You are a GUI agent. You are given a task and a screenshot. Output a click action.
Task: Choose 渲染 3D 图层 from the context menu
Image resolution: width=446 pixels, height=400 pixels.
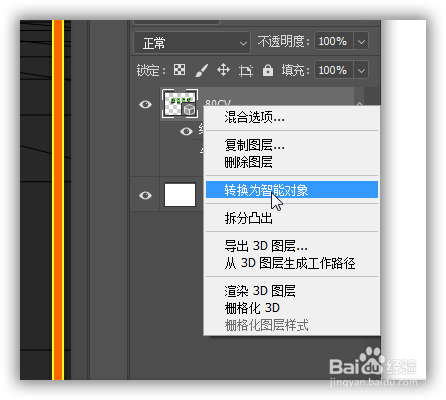click(x=292, y=291)
